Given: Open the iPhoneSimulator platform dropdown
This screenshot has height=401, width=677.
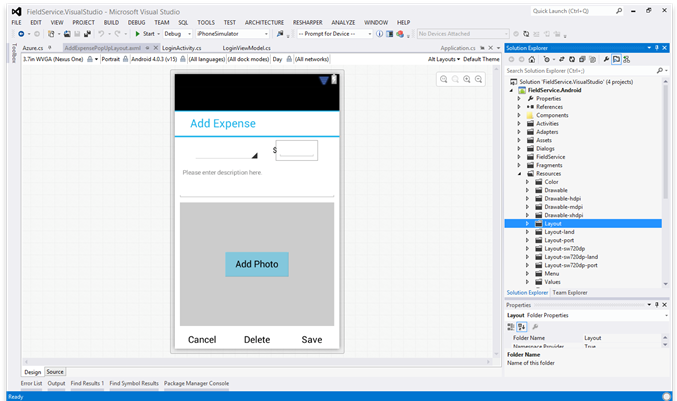Looking at the screenshot, I should click(232, 34).
